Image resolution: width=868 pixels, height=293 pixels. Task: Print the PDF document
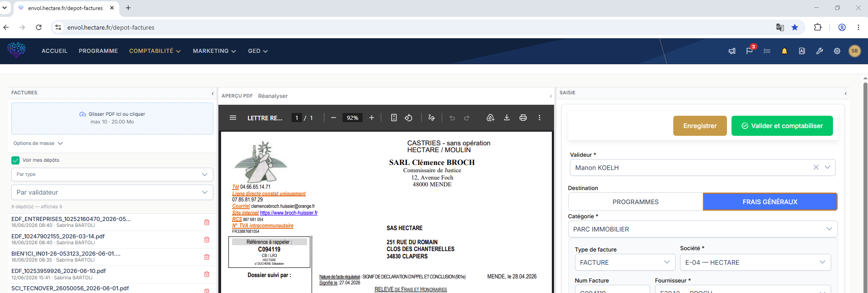[523, 118]
